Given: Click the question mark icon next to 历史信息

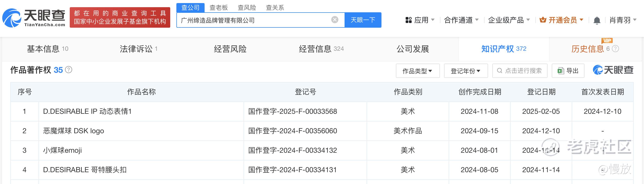Looking at the screenshot, I should point(616,49).
